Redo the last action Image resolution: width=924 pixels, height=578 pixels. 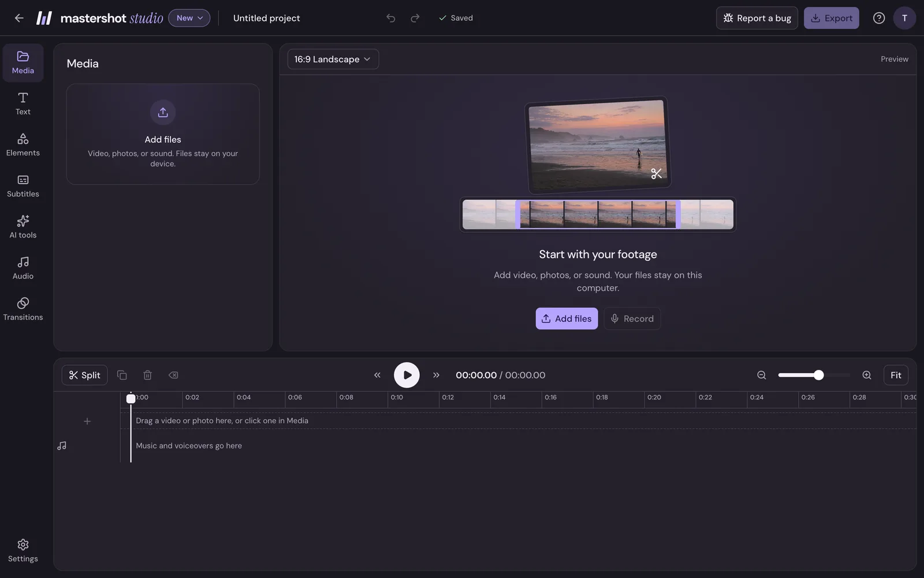point(415,18)
